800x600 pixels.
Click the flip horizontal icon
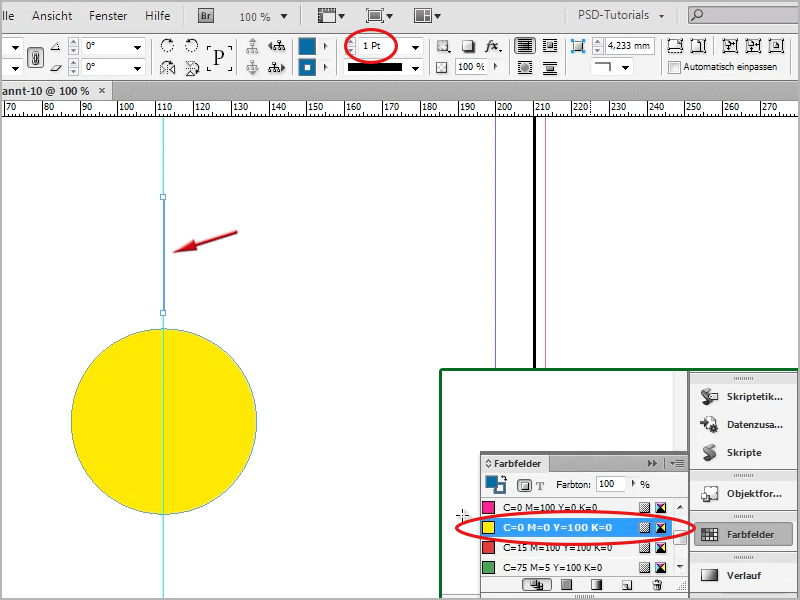tap(167, 67)
